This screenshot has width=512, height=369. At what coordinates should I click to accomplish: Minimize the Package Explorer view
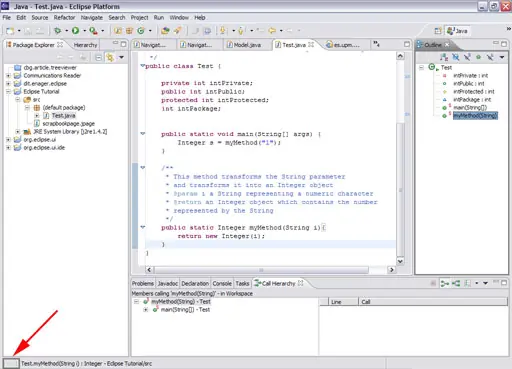(x=115, y=43)
